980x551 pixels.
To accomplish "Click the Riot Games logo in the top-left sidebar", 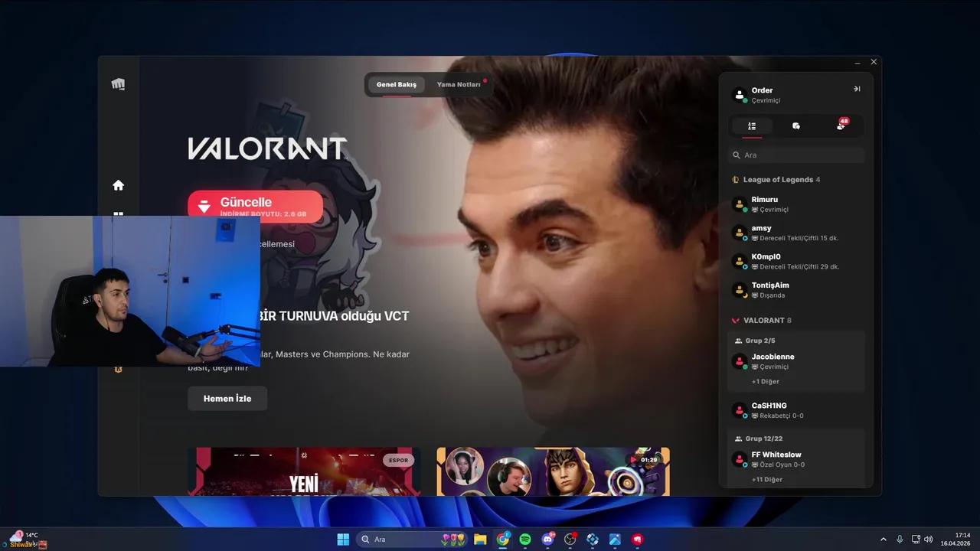I will point(118,84).
